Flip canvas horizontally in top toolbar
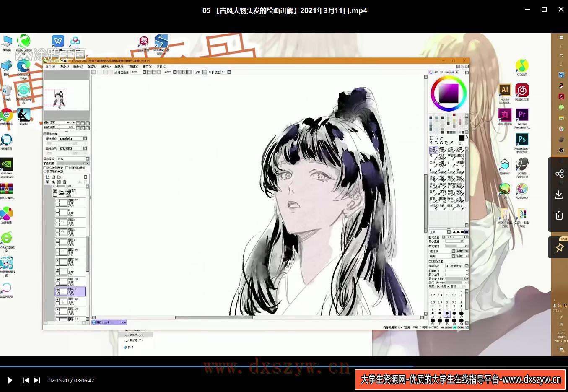568x392 pixels. 205,72
